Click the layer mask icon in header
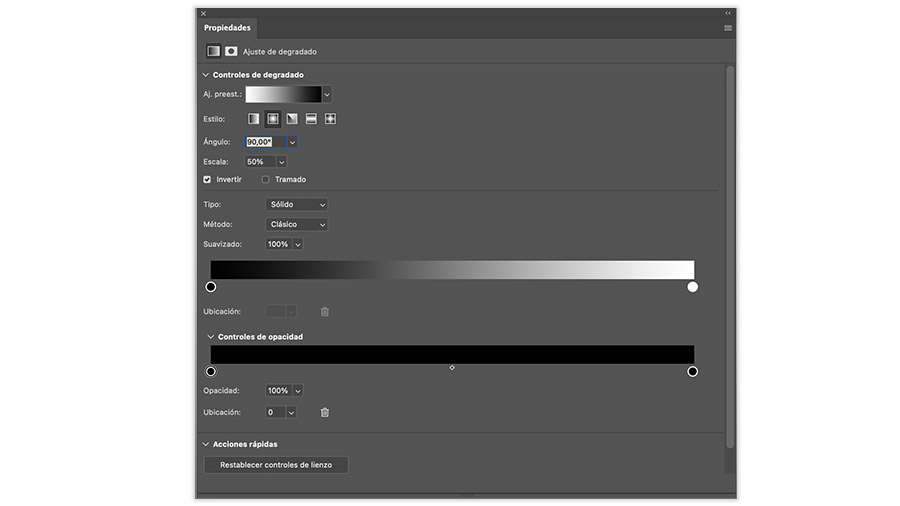The image size is (900, 506). (231, 51)
